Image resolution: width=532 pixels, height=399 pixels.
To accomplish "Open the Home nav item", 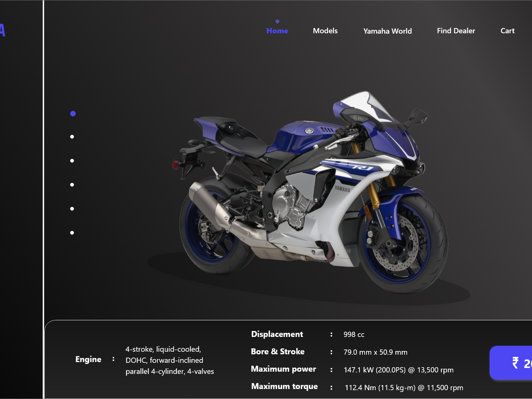I will coord(277,31).
